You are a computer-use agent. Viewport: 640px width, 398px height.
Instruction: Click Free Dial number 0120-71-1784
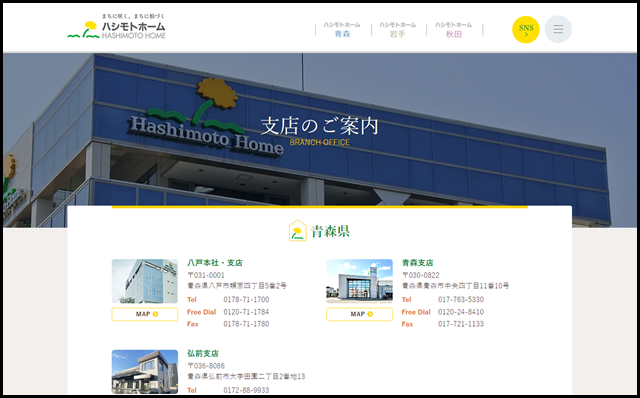(246, 312)
